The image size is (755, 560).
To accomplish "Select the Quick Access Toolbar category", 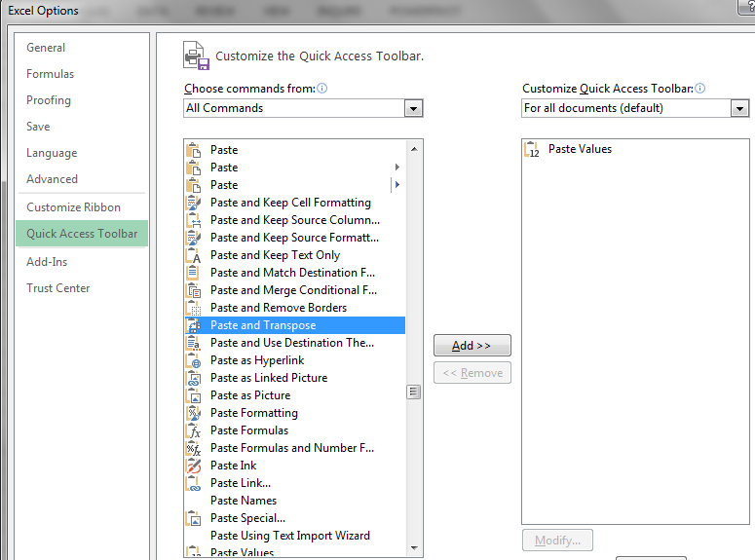I will point(82,234).
